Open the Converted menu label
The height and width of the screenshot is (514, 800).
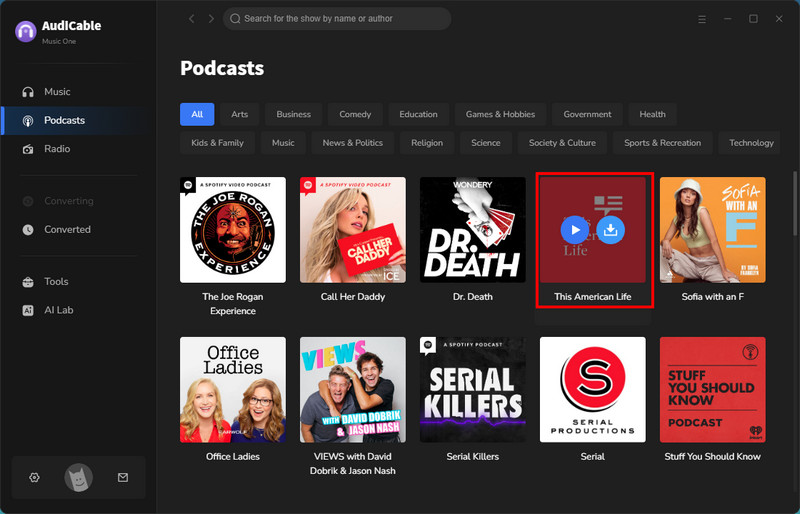67,230
